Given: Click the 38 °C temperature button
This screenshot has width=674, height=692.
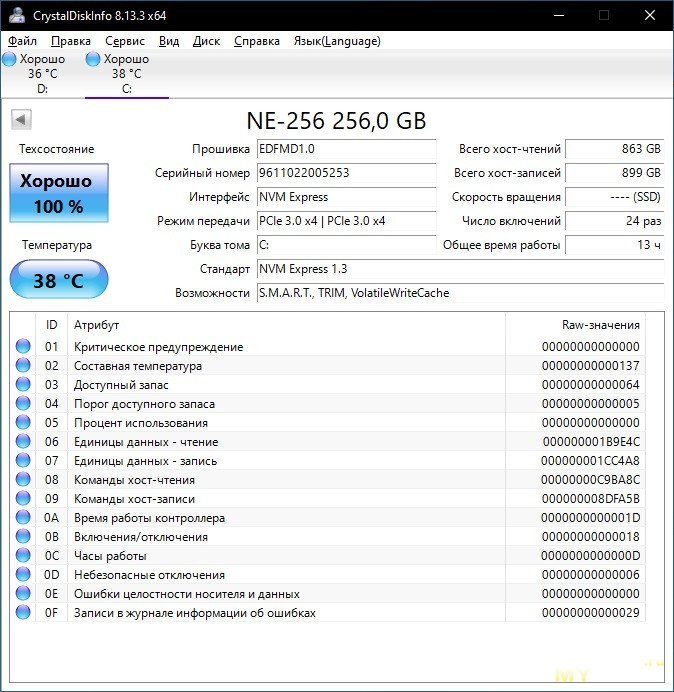Looking at the screenshot, I should (x=58, y=280).
